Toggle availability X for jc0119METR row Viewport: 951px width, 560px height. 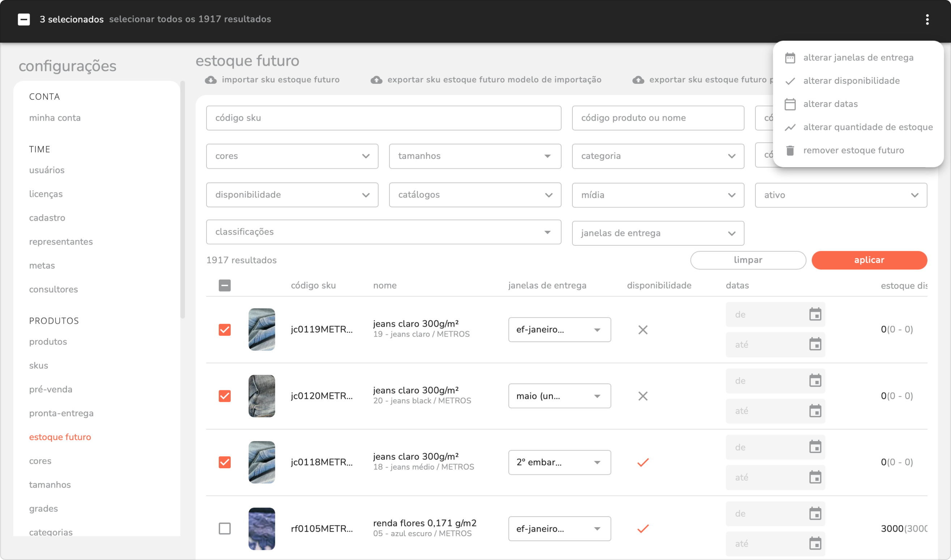(643, 330)
